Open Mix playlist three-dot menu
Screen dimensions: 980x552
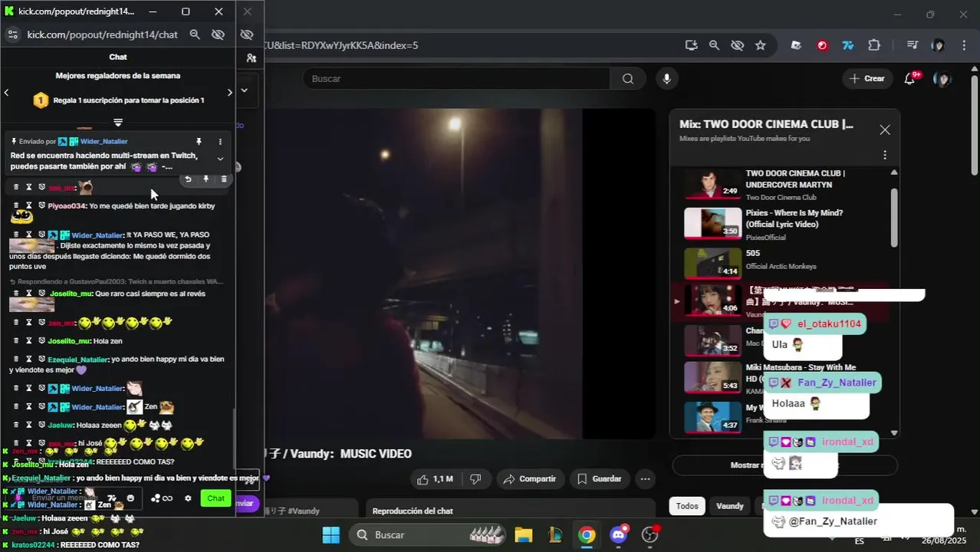coord(884,155)
